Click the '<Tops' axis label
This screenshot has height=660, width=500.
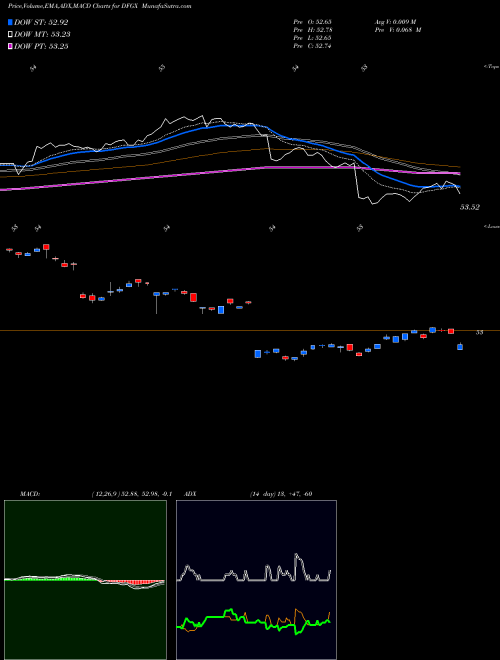(x=492, y=67)
